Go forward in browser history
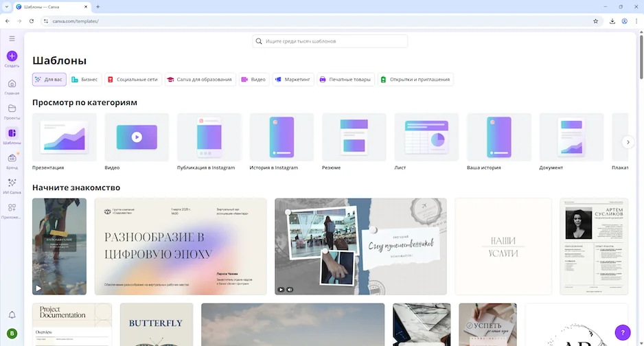This screenshot has width=644, height=346. tap(19, 21)
